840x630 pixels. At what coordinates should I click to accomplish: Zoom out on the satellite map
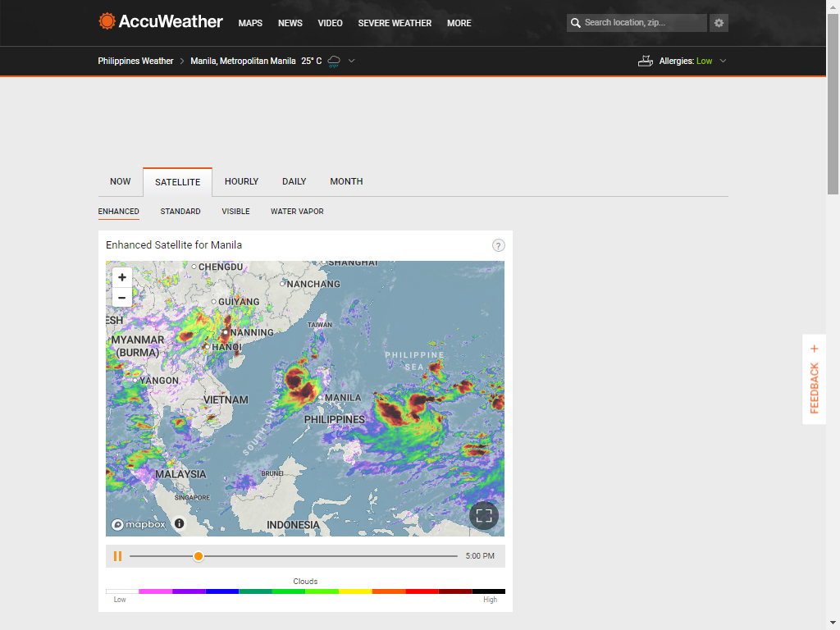[122, 297]
